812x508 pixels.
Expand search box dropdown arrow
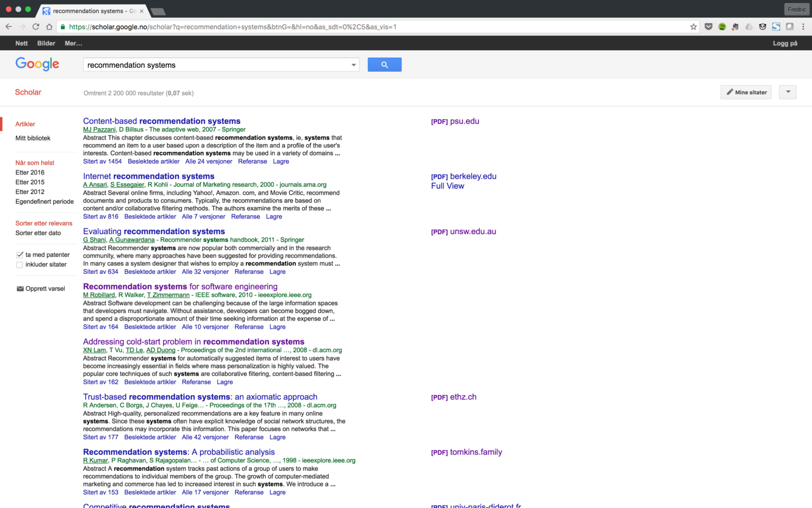[x=354, y=65]
